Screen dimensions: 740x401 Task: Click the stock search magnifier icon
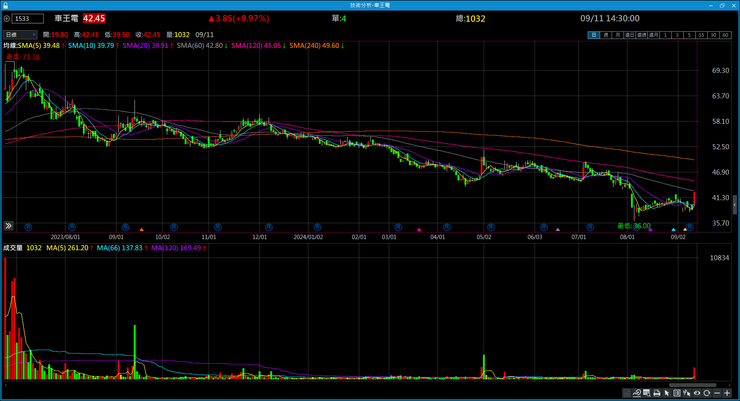[8, 18]
